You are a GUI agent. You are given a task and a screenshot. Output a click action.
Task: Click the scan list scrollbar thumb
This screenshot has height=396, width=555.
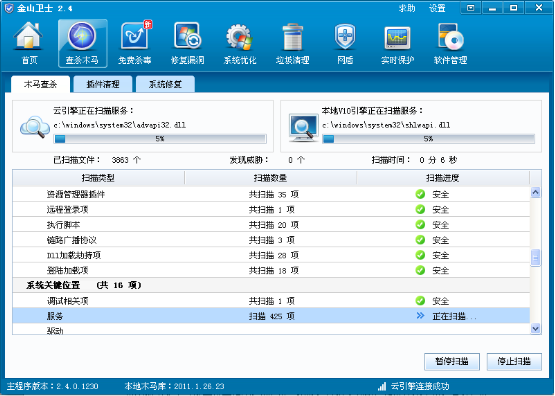[535, 258]
